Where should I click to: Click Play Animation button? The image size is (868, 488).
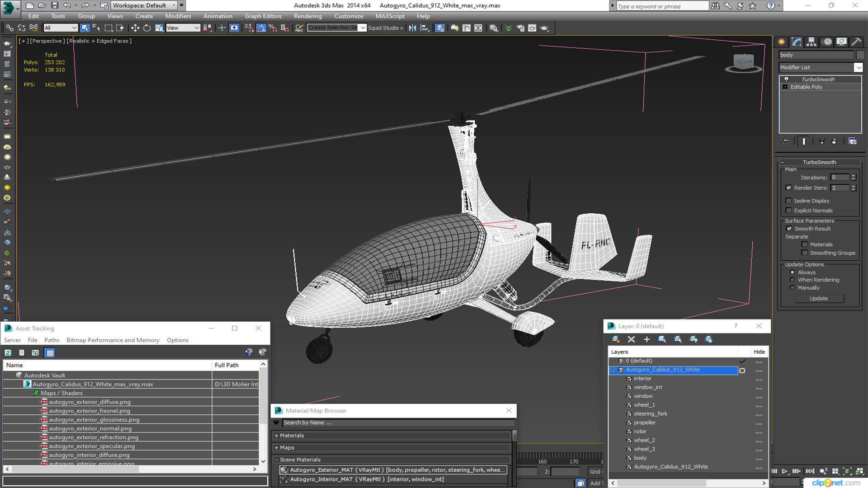pos(785,471)
